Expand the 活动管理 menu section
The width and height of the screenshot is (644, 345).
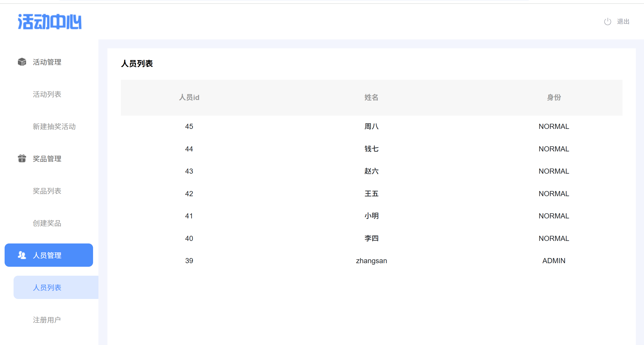point(47,62)
